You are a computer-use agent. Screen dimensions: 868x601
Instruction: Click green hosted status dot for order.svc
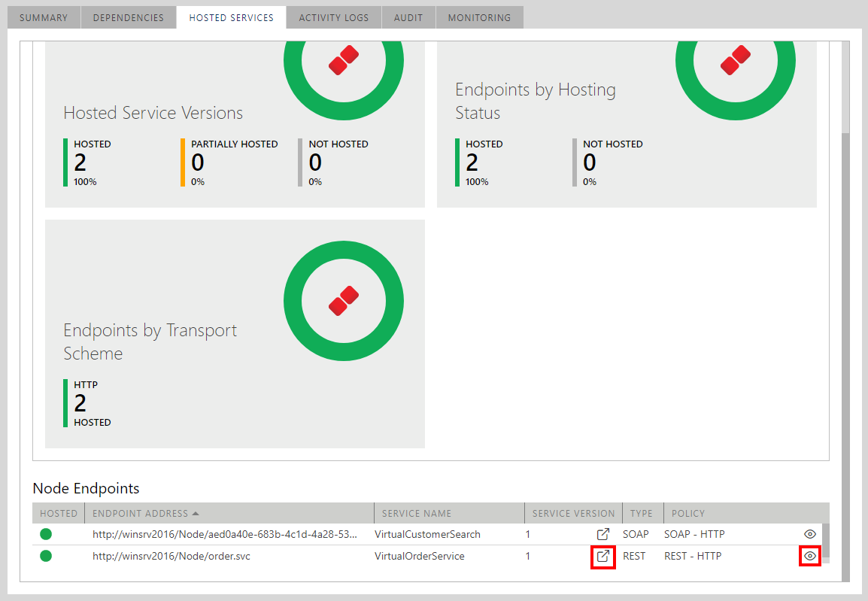pos(46,557)
